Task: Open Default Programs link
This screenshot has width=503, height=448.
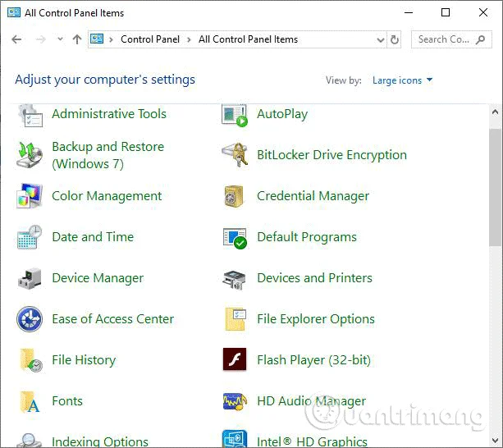Action: point(307,237)
